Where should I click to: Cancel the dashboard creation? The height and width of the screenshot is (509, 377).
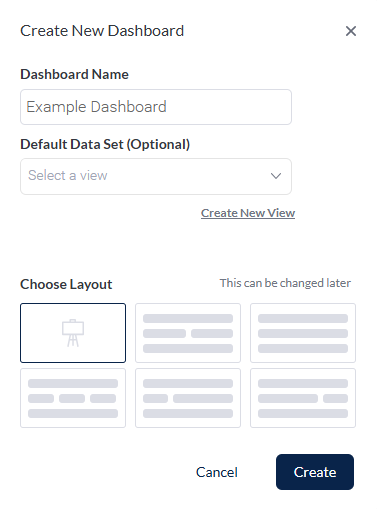217,472
